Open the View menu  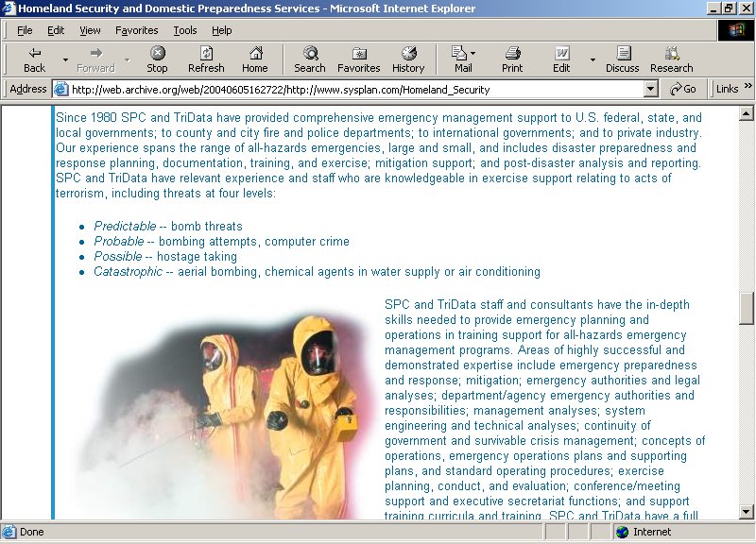[x=90, y=30]
